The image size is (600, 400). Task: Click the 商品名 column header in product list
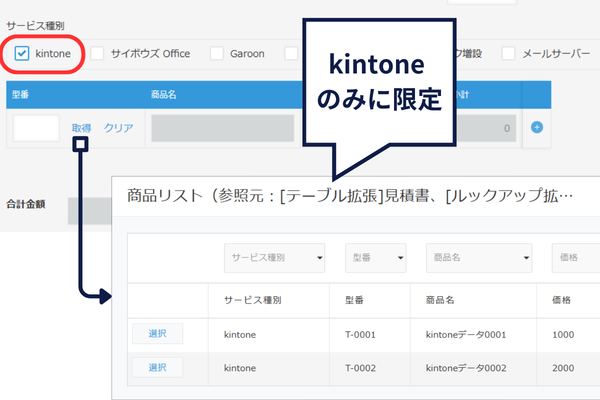click(x=440, y=300)
